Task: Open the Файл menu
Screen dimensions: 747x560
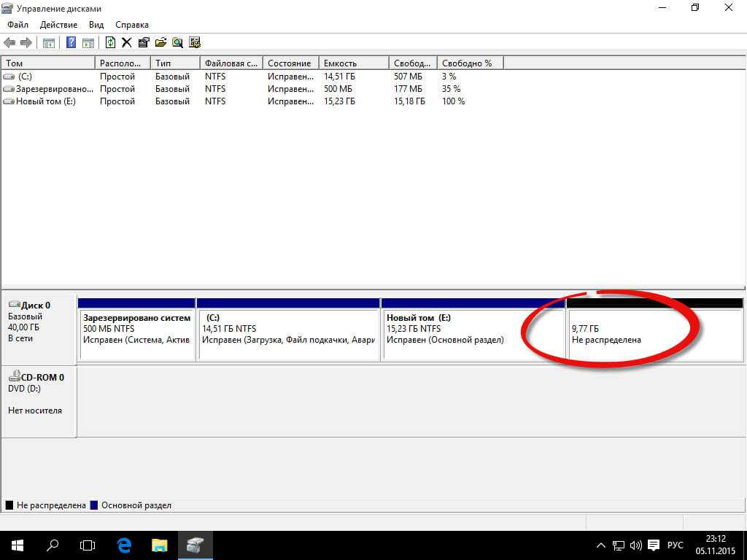Action: coord(18,25)
